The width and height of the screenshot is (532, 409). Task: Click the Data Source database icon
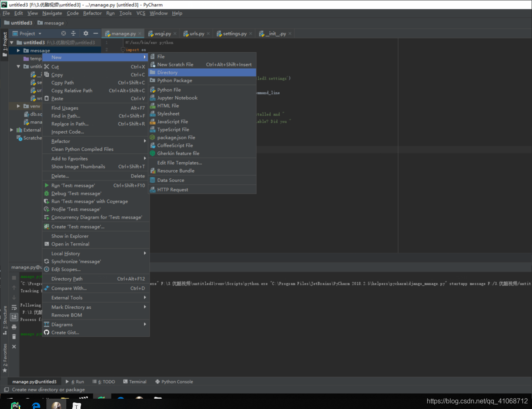click(x=152, y=180)
